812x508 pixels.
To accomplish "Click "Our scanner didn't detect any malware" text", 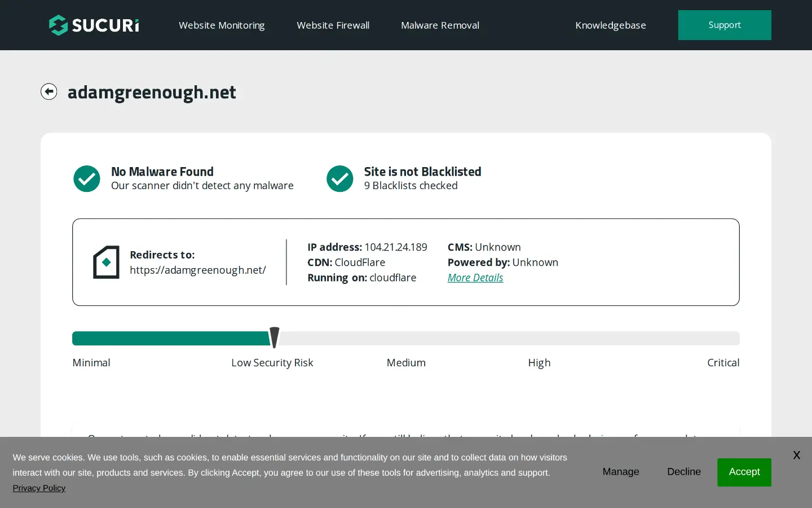I will pos(202,186).
